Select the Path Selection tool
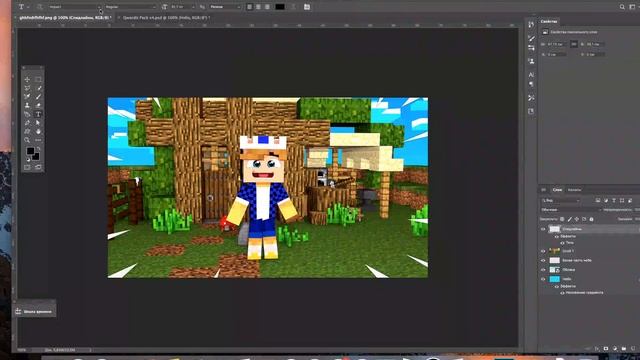640x360 pixels. [x=38, y=122]
